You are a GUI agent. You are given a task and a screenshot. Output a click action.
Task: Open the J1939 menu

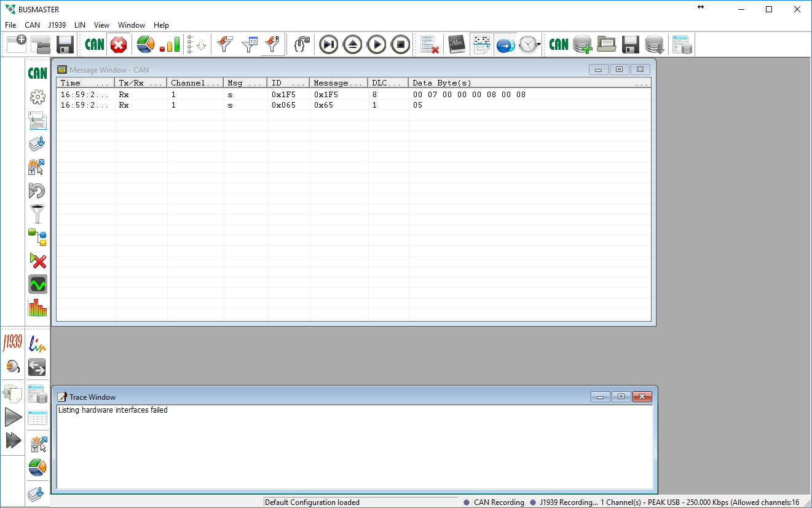point(57,25)
